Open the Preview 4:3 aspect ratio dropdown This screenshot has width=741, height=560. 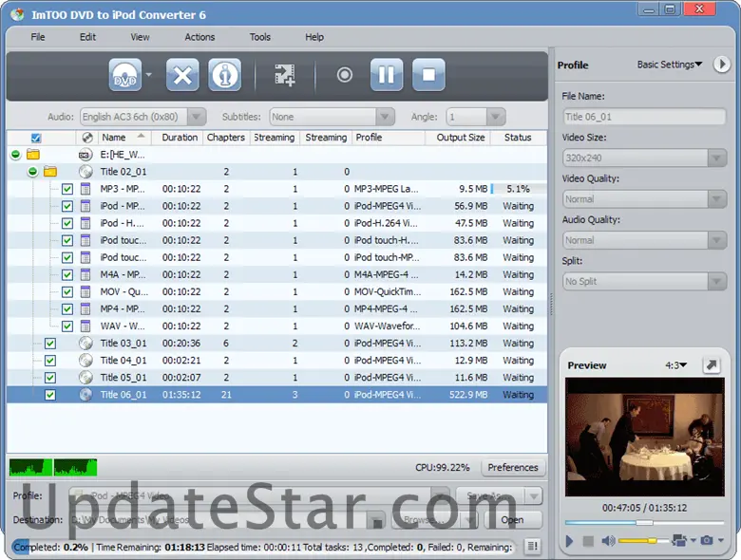tap(676, 365)
